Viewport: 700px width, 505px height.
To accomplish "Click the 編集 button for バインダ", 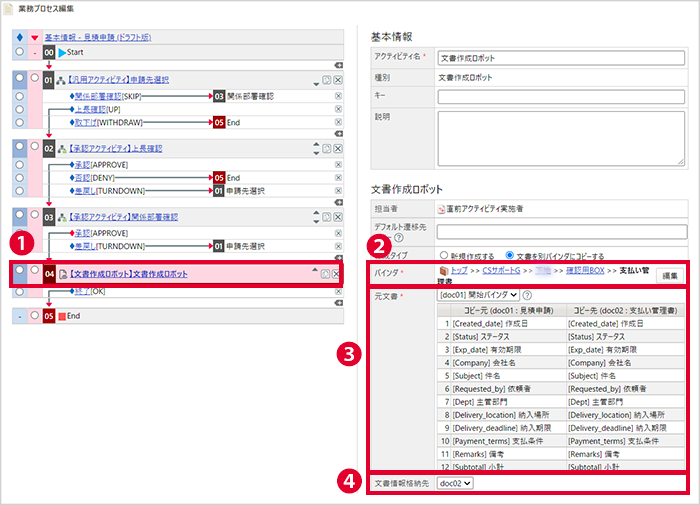I will (x=670, y=276).
